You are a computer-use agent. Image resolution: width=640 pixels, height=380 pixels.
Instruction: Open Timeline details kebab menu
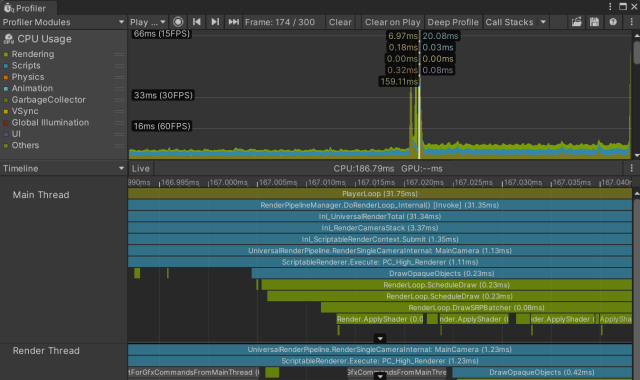631,168
